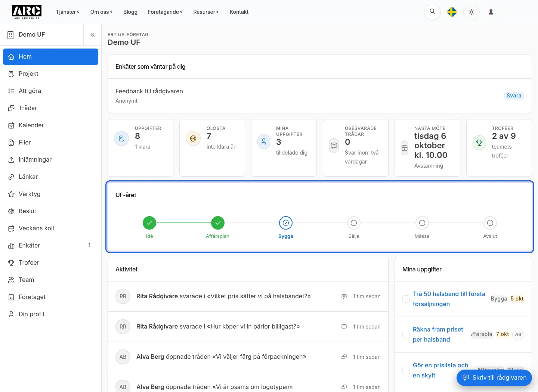This screenshot has width=538, height=392.
Task: Click the Länkar chain icon
Action: 11,177
